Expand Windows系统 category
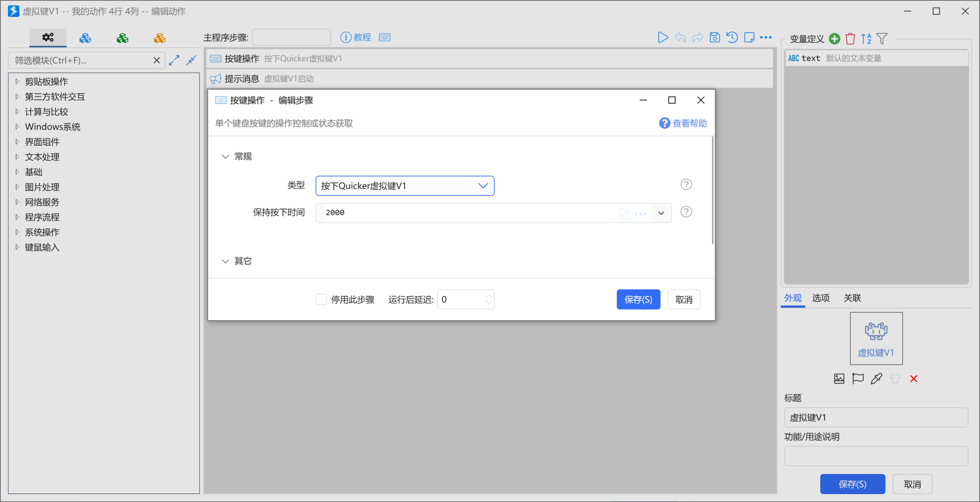The height and width of the screenshot is (502, 980). pyautogui.click(x=17, y=127)
